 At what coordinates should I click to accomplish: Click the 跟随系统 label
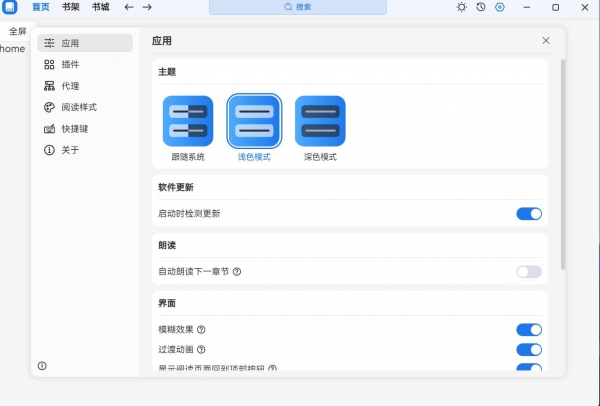pyautogui.click(x=188, y=157)
